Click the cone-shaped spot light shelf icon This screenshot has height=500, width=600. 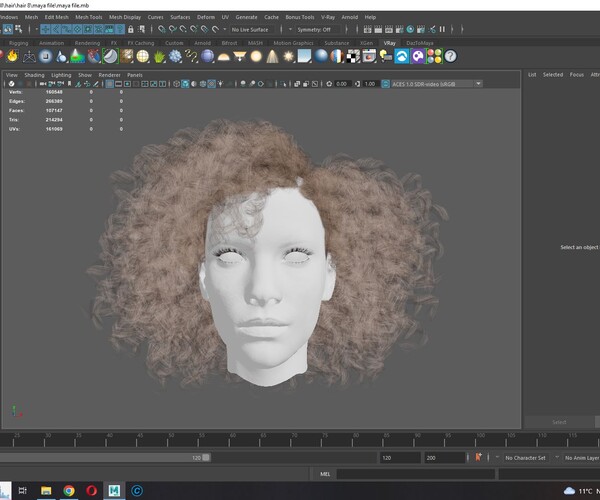[272, 57]
